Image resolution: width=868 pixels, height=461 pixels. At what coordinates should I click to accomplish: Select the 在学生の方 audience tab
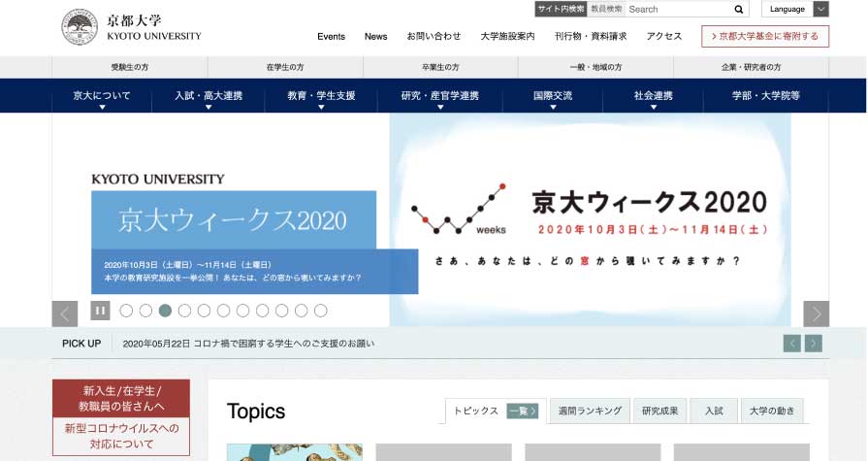click(x=285, y=67)
